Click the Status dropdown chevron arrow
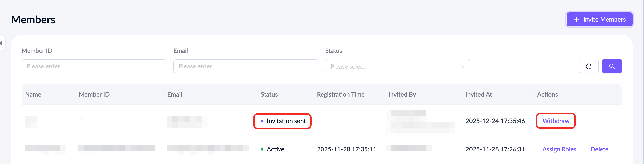The image size is (644, 164). point(462,66)
